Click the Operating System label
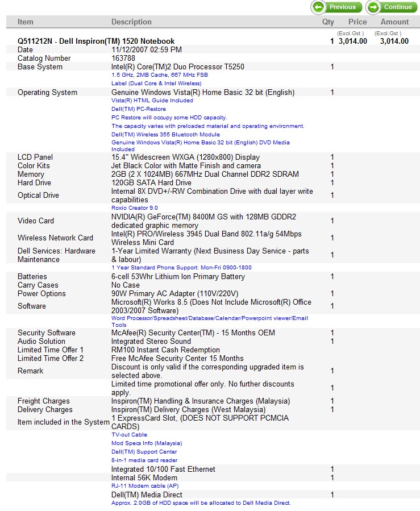Image resolution: width=420 pixels, height=511 pixels. point(47,92)
